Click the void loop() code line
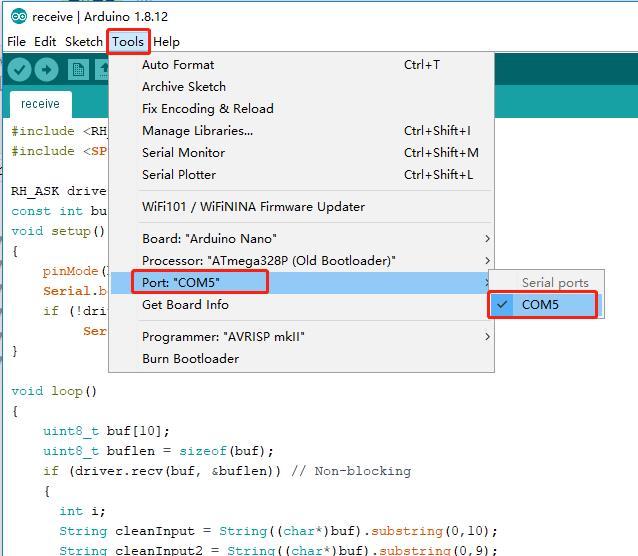The width and height of the screenshot is (638, 556). 54,391
